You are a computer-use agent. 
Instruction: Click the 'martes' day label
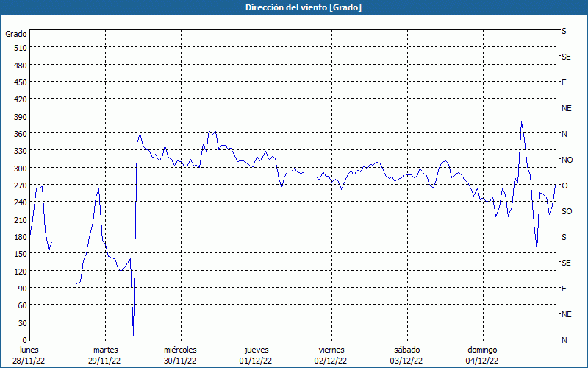coord(105,350)
